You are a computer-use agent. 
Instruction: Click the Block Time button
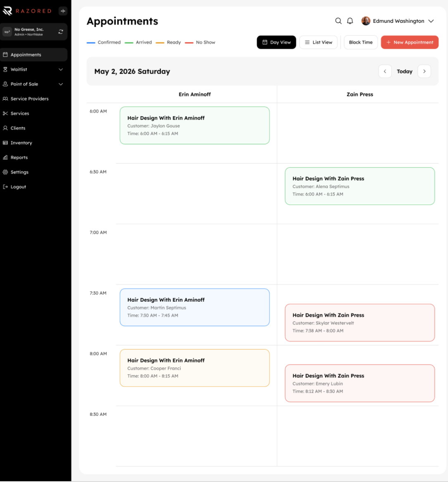pyautogui.click(x=361, y=43)
